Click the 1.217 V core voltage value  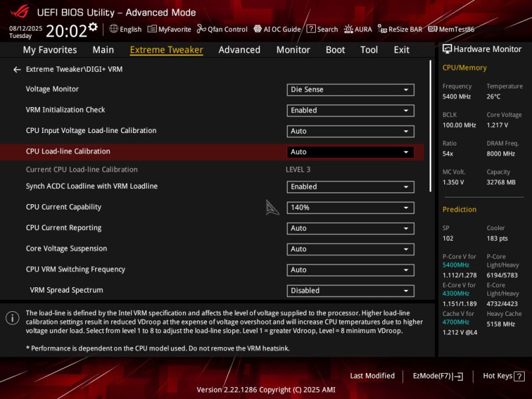click(497, 125)
